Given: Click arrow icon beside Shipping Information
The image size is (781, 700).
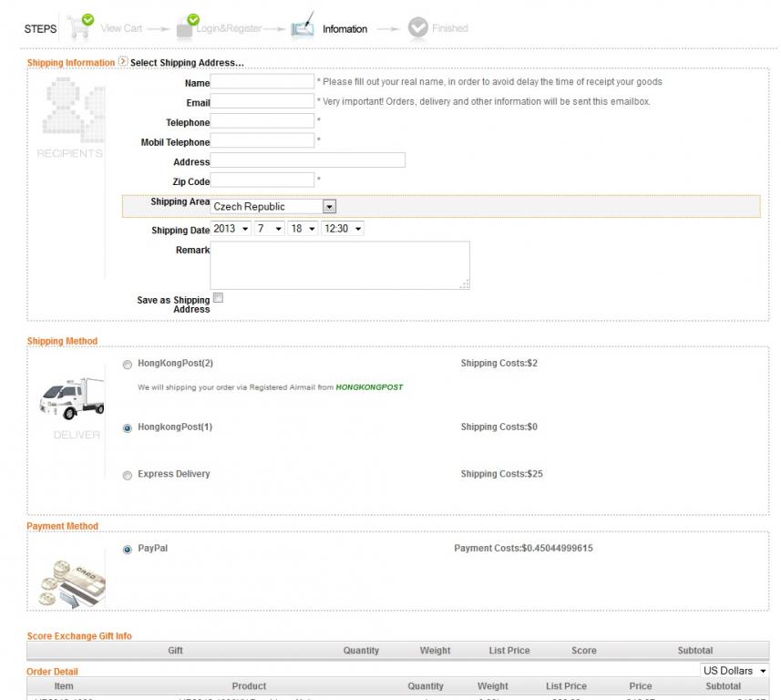Looking at the screenshot, I should tap(123, 62).
